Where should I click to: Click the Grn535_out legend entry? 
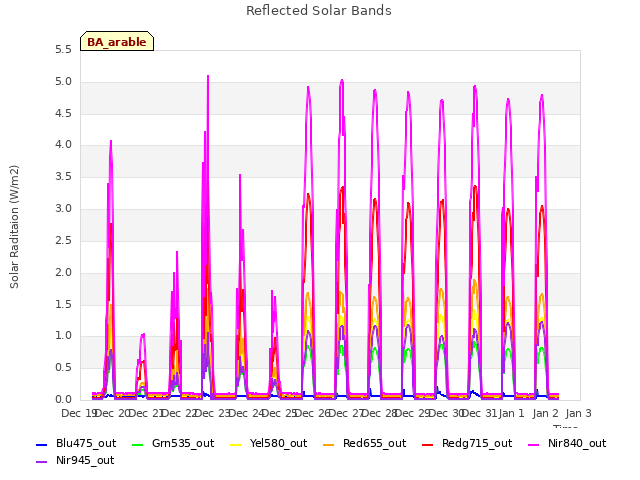(x=173, y=443)
